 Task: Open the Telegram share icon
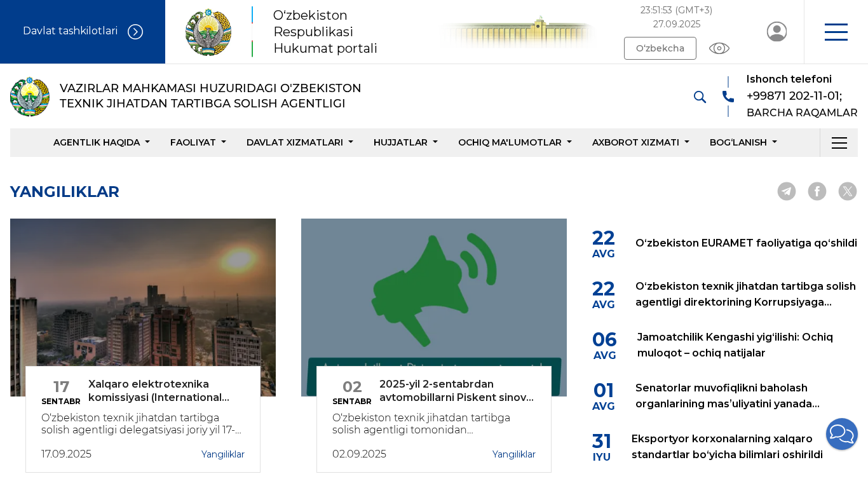(x=787, y=191)
